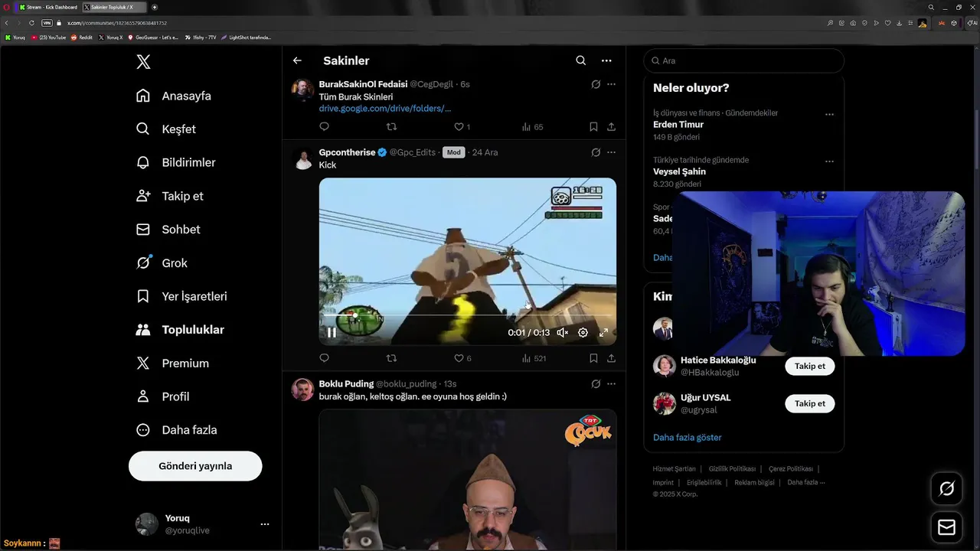The image size is (980, 551).
Task: Like the BurakSakinOl Fedaisi post
Action: coord(462,127)
